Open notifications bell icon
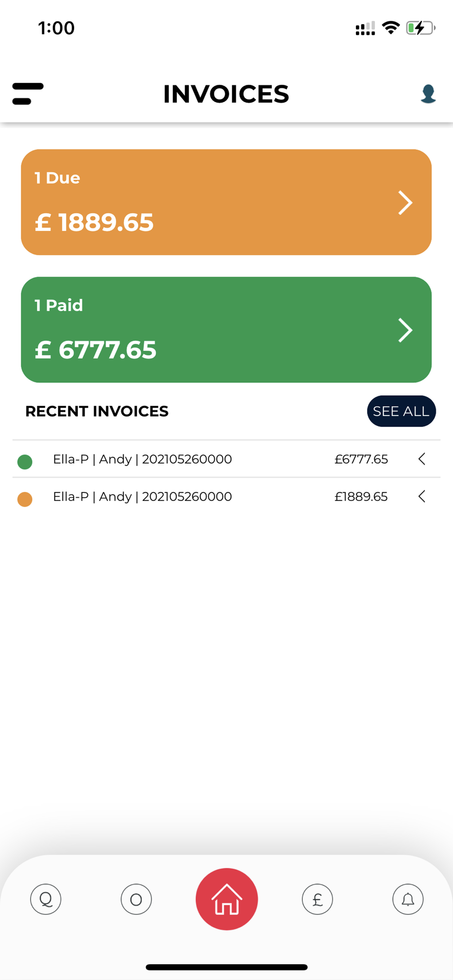The width and height of the screenshot is (453, 980). point(408,899)
